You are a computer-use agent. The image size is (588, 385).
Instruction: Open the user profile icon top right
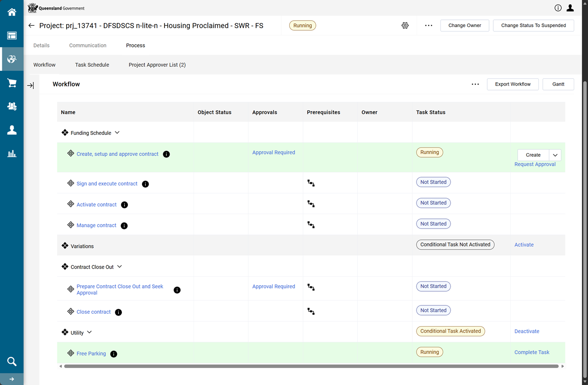(570, 8)
